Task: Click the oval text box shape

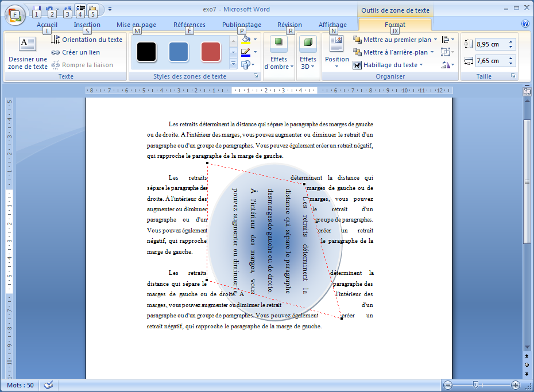Action: click(275, 242)
